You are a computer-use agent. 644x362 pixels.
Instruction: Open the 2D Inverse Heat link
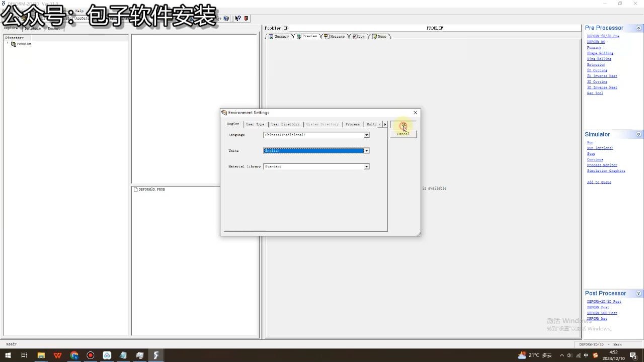[x=602, y=76]
